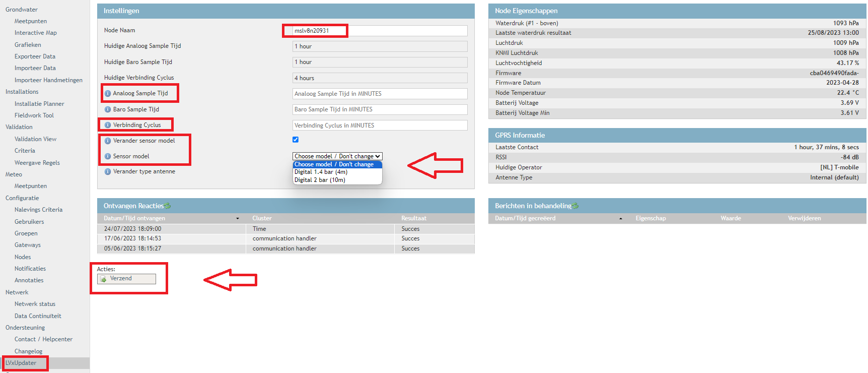Select Digital 1.4 bar (4m) option
This screenshot has height=373, width=868.
pos(321,172)
